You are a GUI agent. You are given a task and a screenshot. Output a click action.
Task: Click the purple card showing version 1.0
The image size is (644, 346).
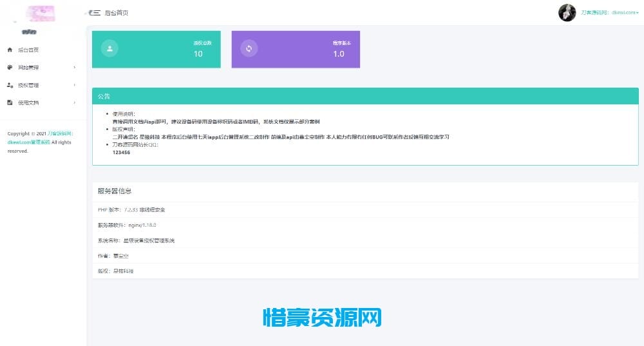point(296,50)
